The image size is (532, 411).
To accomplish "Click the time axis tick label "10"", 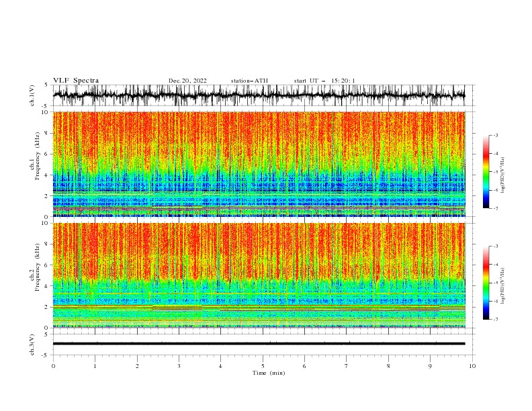I will tap(472, 366).
